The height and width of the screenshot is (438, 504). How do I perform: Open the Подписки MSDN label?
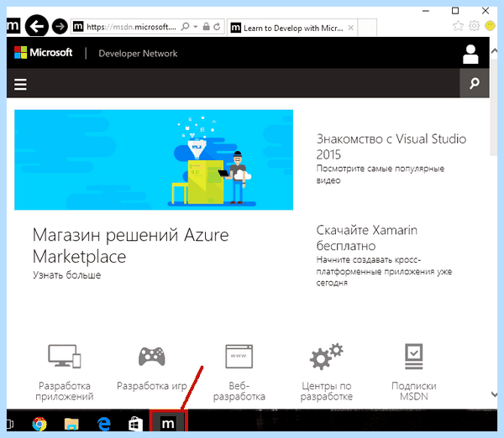(x=413, y=391)
